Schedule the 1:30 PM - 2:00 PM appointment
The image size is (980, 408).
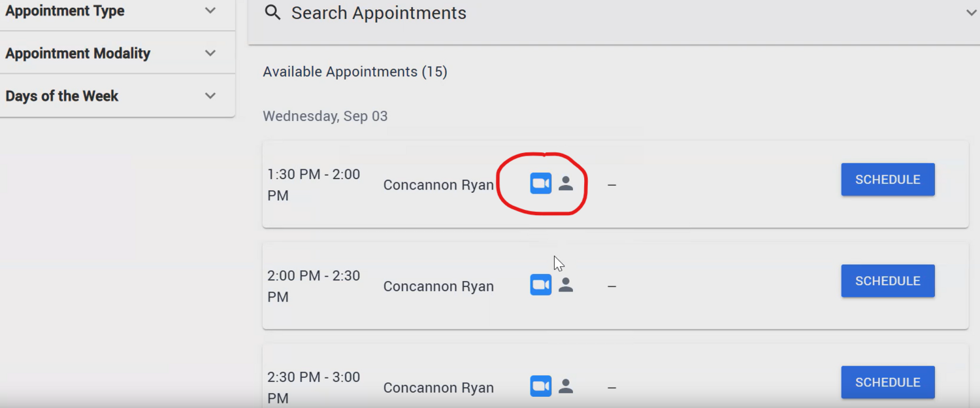pos(887,180)
